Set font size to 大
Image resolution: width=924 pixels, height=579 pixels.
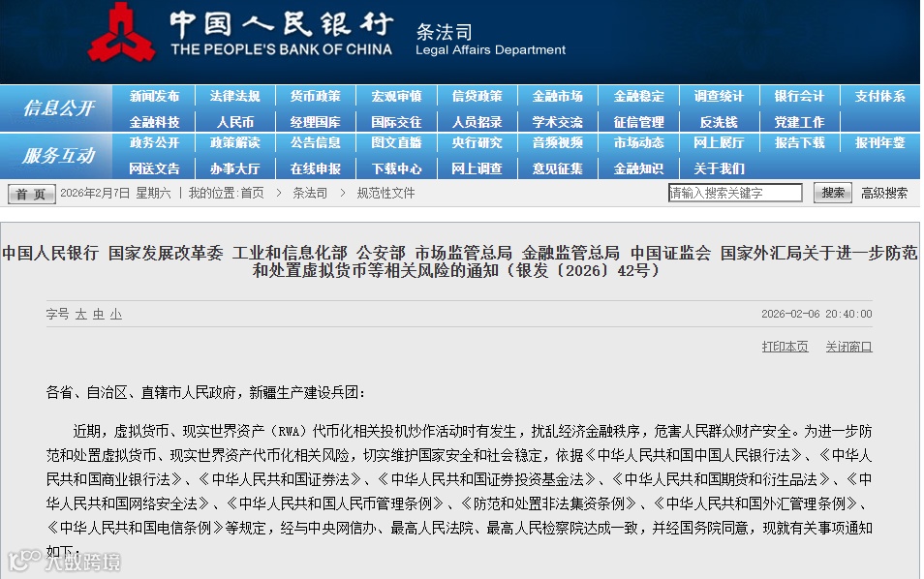coord(80,315)
